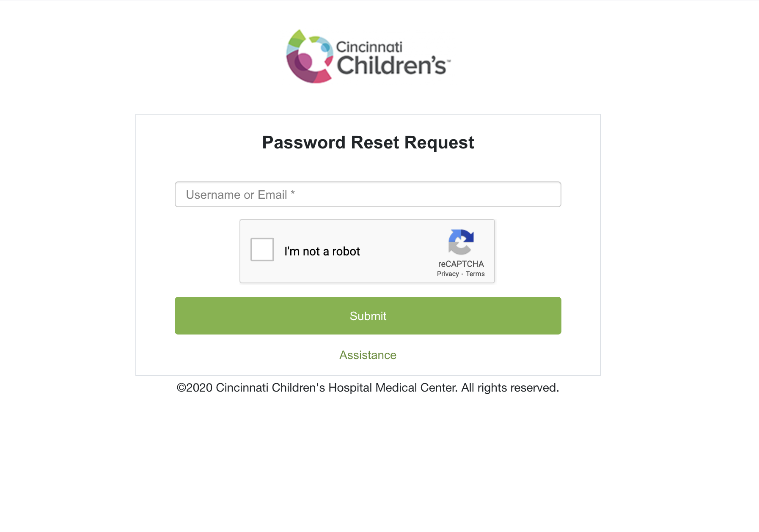Image resolution: width=759 pixels, height=532 pixels.
Task: Open the Assistance link
Action: click(368, 355)
